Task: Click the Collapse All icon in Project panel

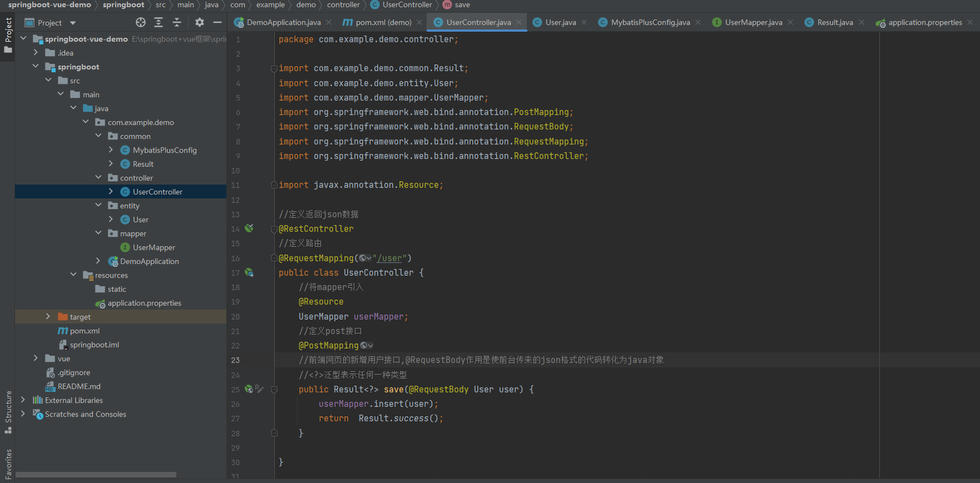Action: [177, 22]
